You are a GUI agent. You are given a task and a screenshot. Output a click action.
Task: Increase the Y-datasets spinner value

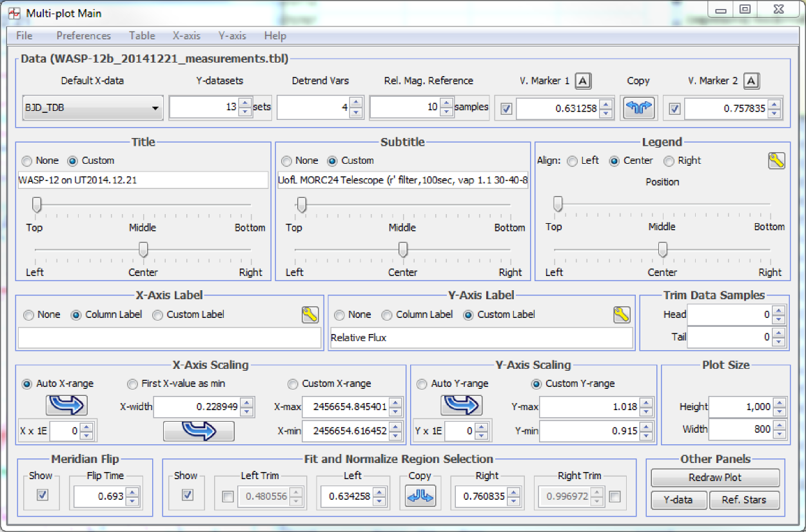[245, 103]
